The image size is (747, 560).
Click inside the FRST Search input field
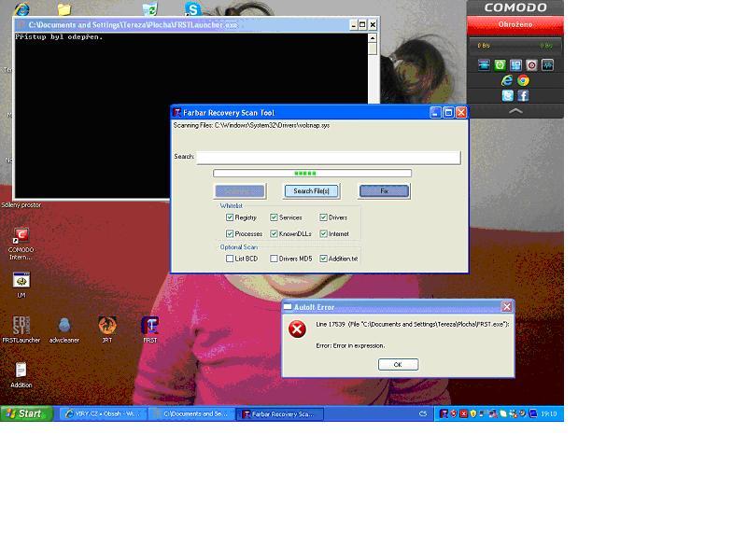click(x=329, y=157)
